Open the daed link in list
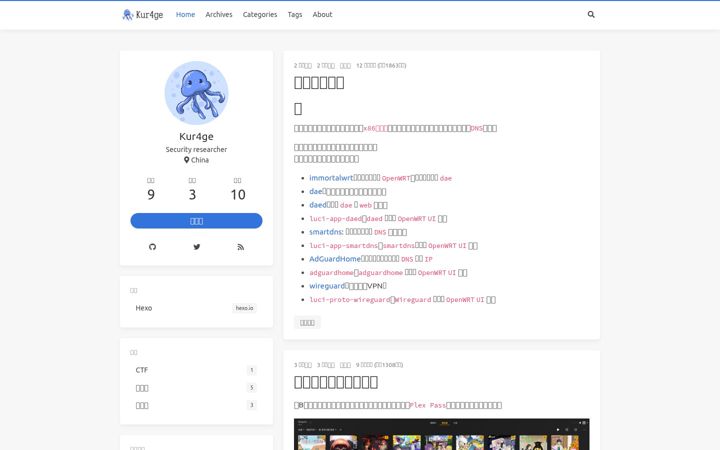This screenshot has height=450, width=720. pyautogui.click(x=317, y=205)
